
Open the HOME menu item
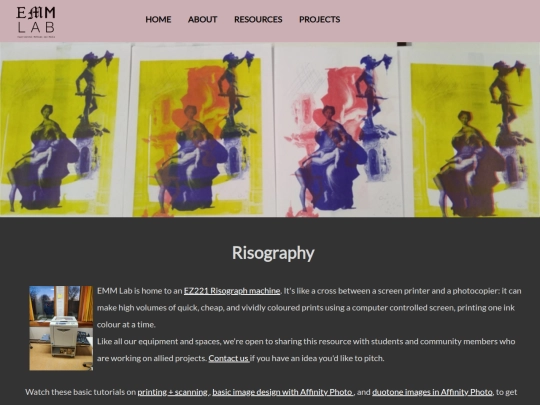pos(158,19)
